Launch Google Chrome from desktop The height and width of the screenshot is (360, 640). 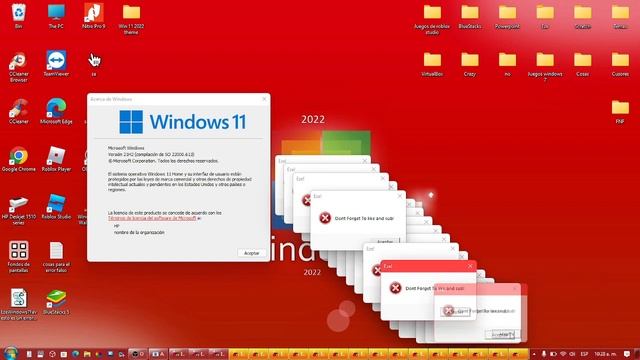(x=18, y=159)
